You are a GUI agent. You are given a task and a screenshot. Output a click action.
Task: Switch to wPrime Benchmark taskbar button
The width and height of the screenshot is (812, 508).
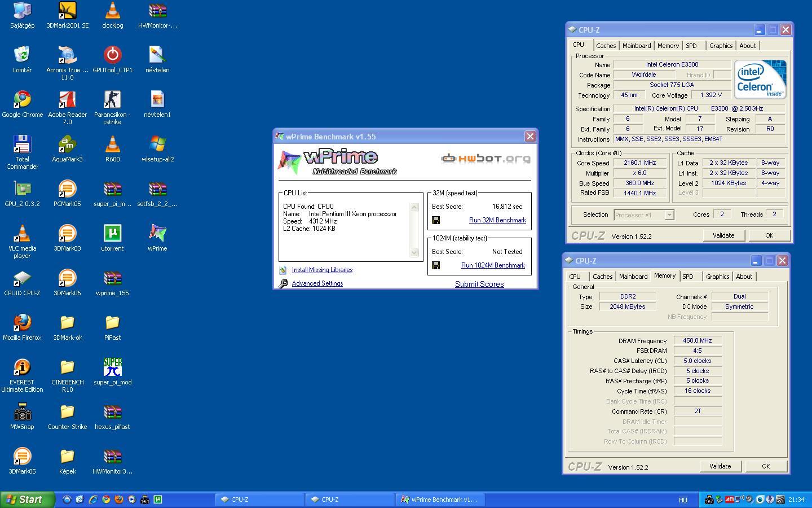tap(440, 500)
